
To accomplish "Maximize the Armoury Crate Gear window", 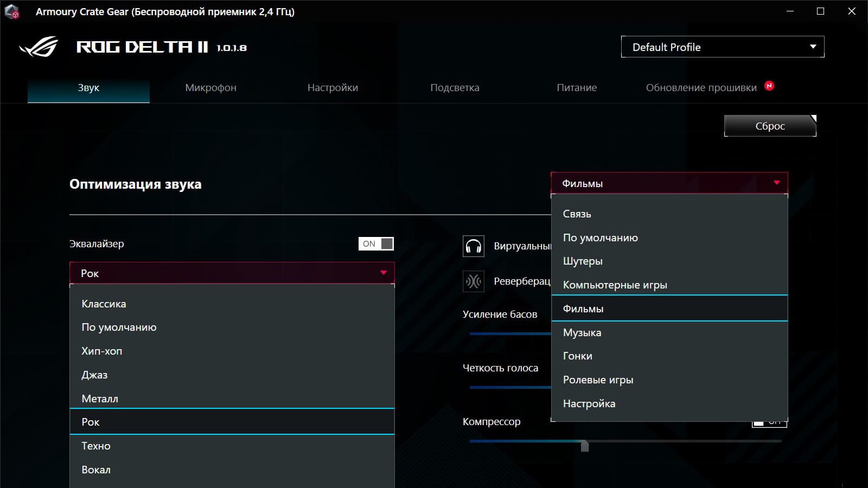I will click(x=821, y=11).
